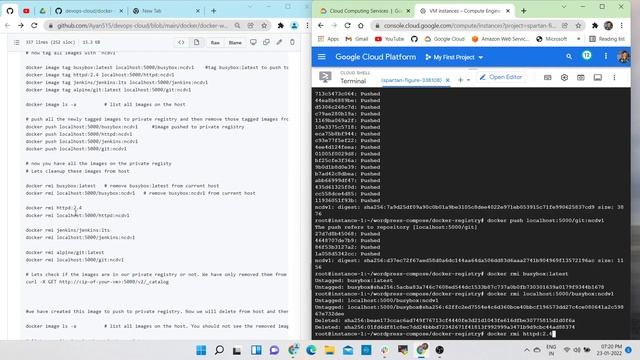Open the Microsoft bookmark
The width and height of the screenshot is (640, 360).
(x=551, y=39)
